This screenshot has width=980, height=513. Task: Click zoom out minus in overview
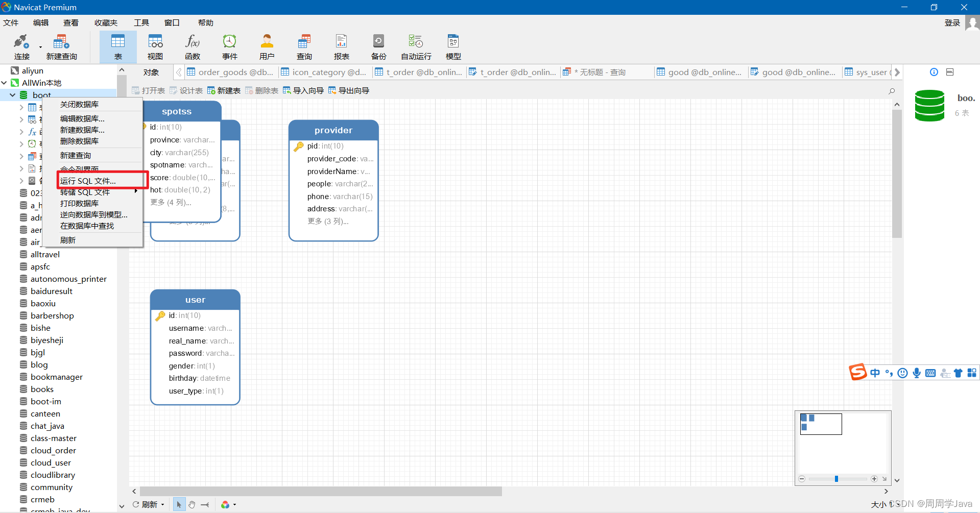click(x=802, y=479)
